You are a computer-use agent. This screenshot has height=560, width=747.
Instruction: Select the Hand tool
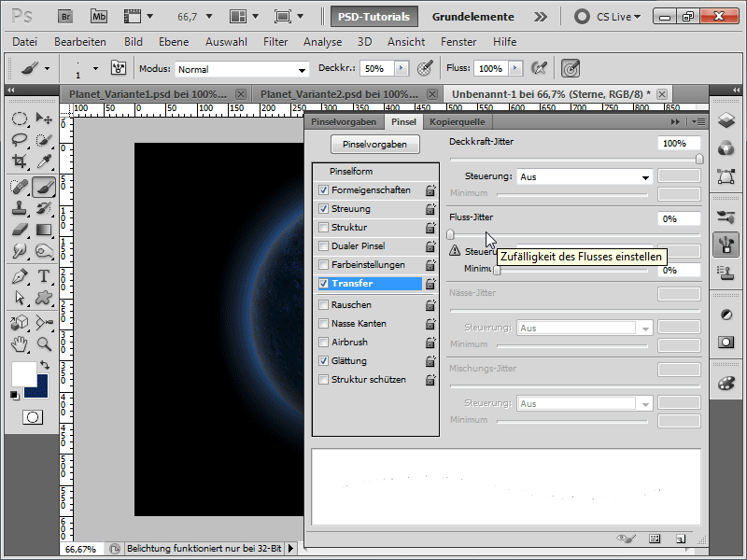20,343
